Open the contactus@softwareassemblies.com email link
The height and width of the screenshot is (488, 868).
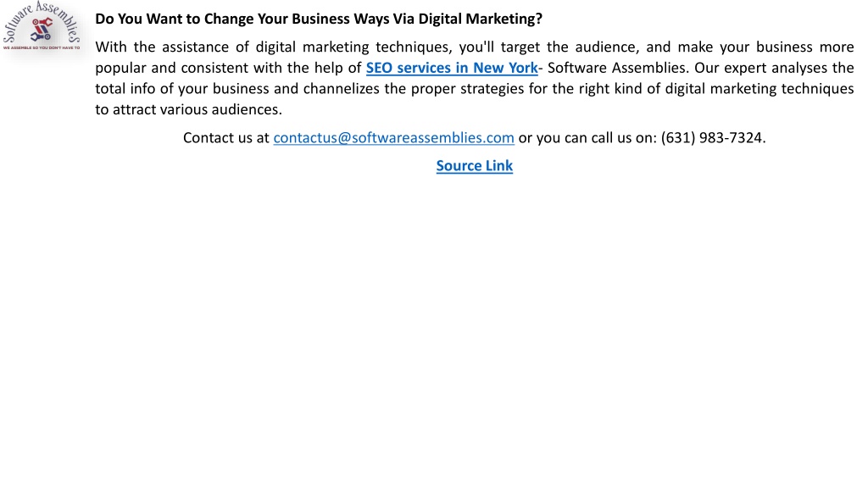[x=393, y=138]
